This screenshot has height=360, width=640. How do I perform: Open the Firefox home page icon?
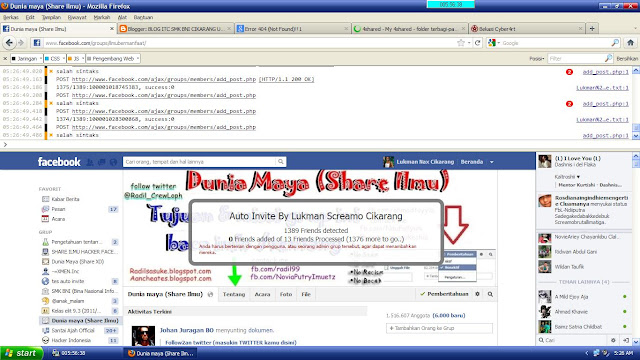630,42
